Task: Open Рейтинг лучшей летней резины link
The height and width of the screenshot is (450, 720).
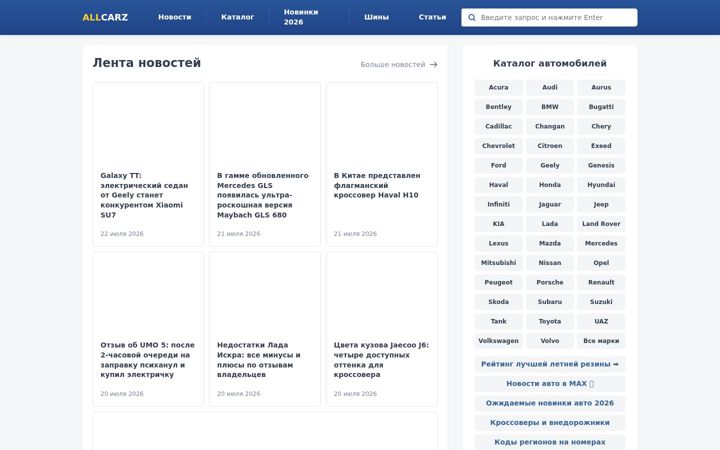Action: click(x=550, y=364)
